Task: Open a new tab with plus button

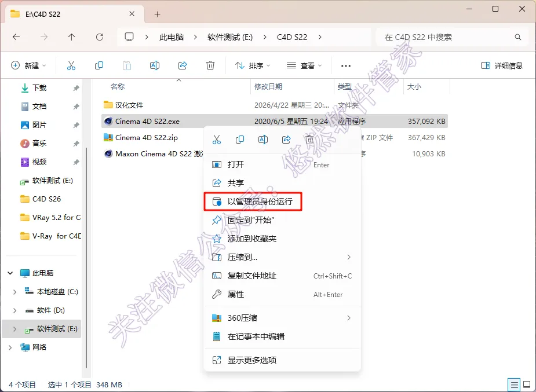Action: click(157, 14)
